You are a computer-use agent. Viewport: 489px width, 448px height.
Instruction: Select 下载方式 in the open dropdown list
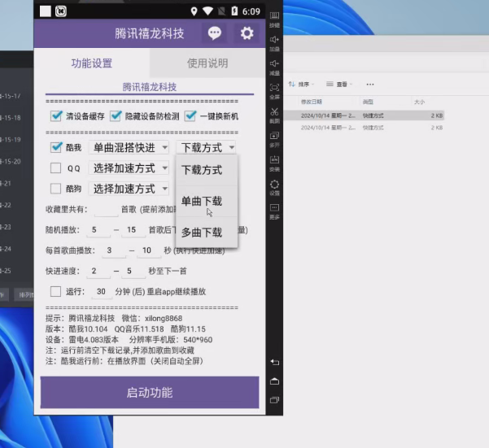[207, 170]
